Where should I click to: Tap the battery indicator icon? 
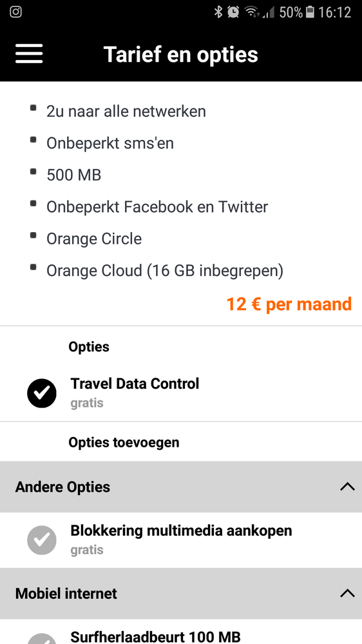pyautogui.click(x=310, y=12)
